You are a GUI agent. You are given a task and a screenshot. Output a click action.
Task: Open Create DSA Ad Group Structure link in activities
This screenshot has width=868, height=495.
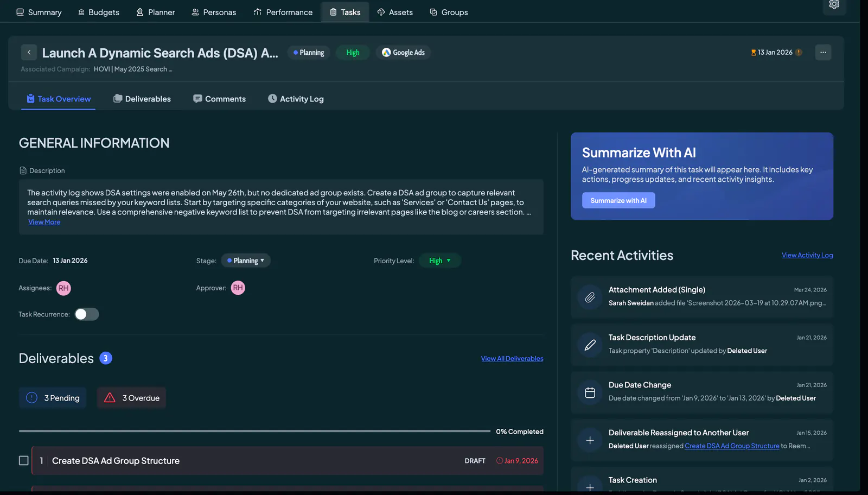732,446
